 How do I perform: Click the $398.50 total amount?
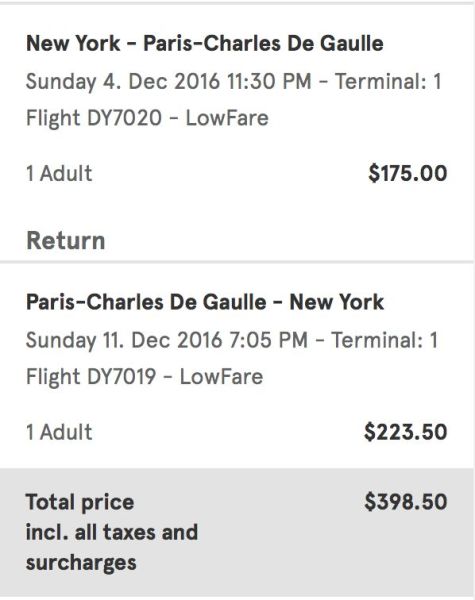pyautogui.click(x=406, y=502)
